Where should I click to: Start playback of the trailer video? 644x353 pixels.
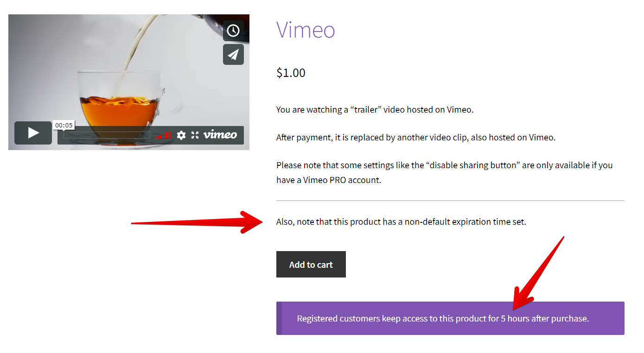click(x=33, y=132)
